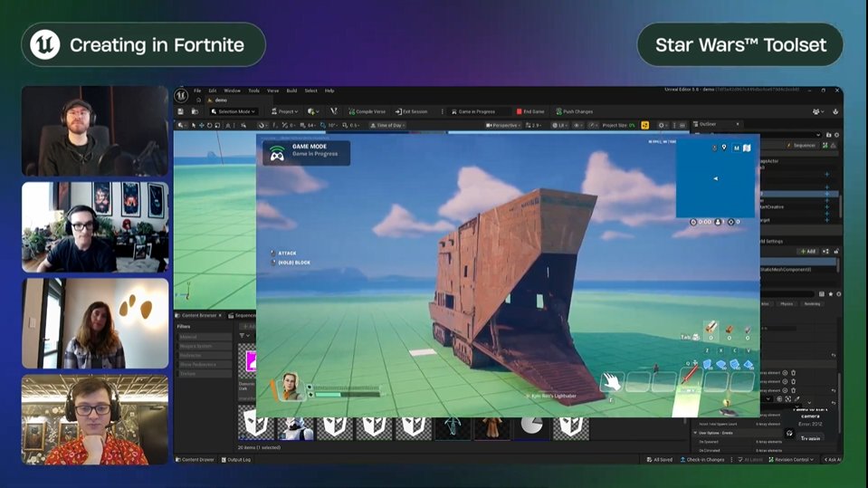
Task: Open the viewport settings gear dropdown
Action: coord(663,125)
